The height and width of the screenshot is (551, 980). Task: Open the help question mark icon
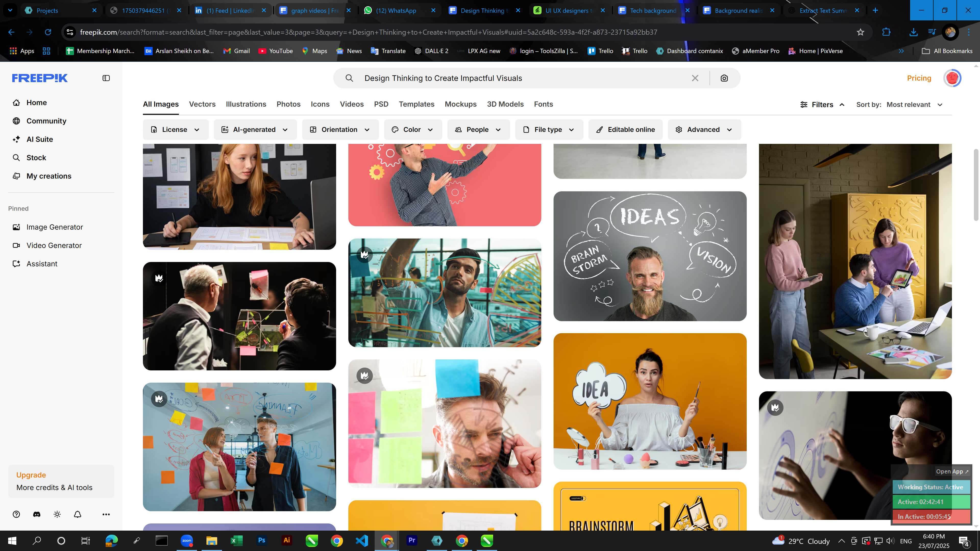(16, 514)
